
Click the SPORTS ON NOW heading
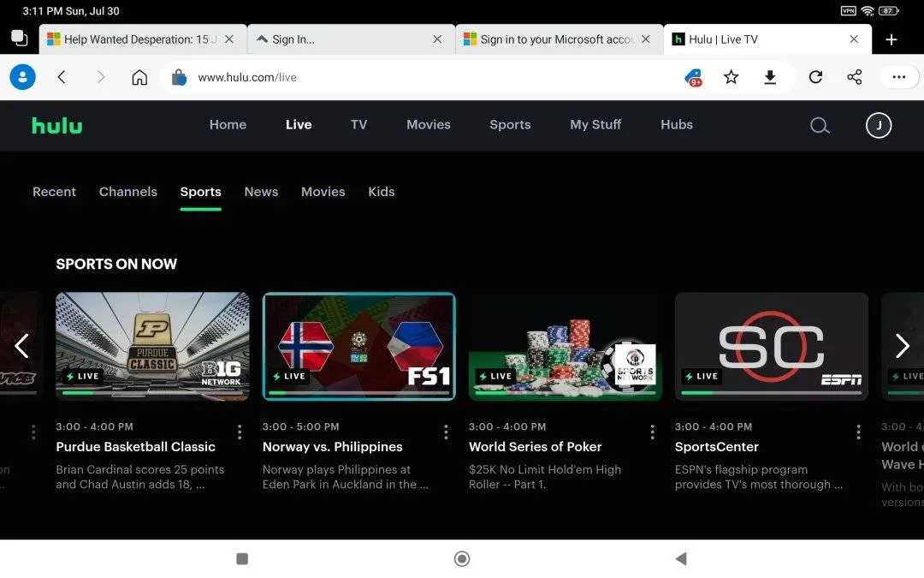pos(116,265)
